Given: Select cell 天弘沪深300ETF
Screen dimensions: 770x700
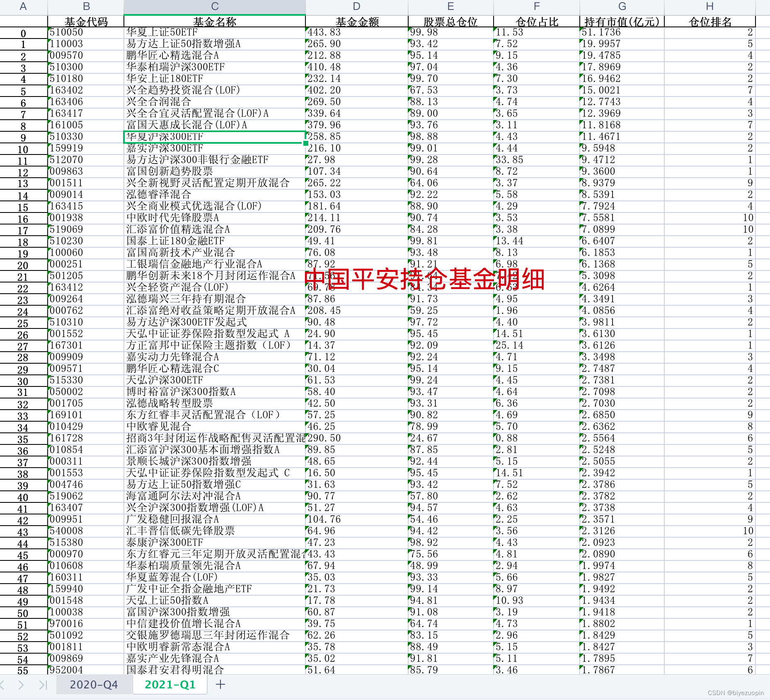Looking at the screenshot, I should pyautogui.click(x=215, y=380).
